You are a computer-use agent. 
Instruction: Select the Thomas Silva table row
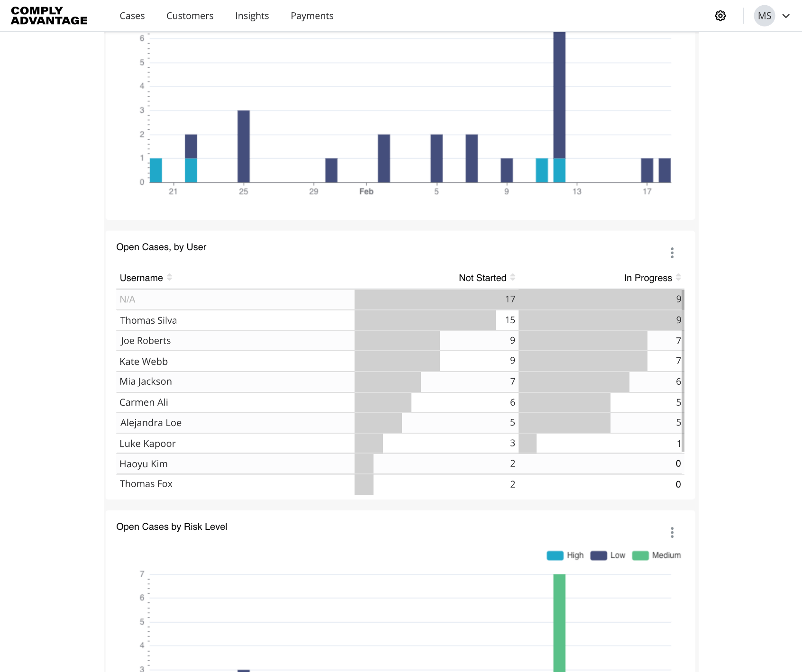tap(400, 320)
